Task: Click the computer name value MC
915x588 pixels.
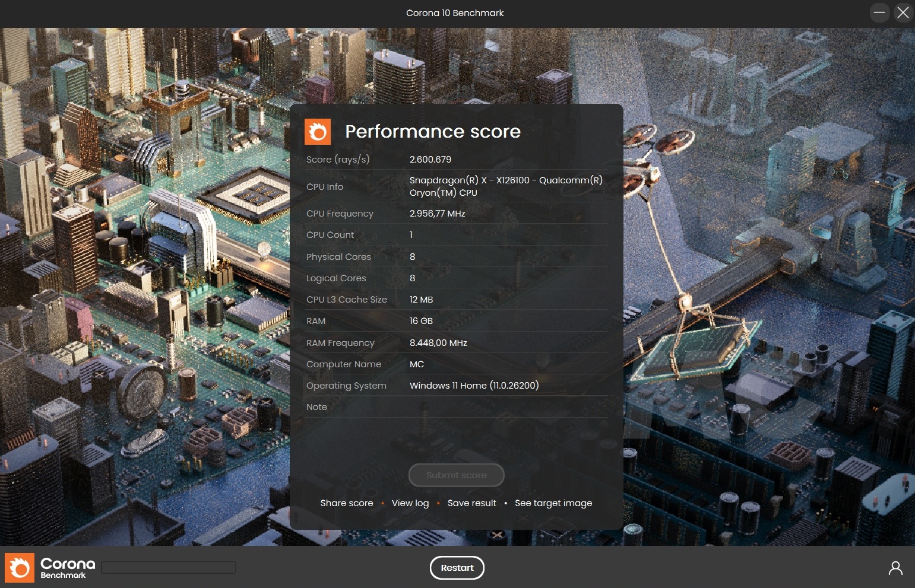Action: click(x=417, y=364)
